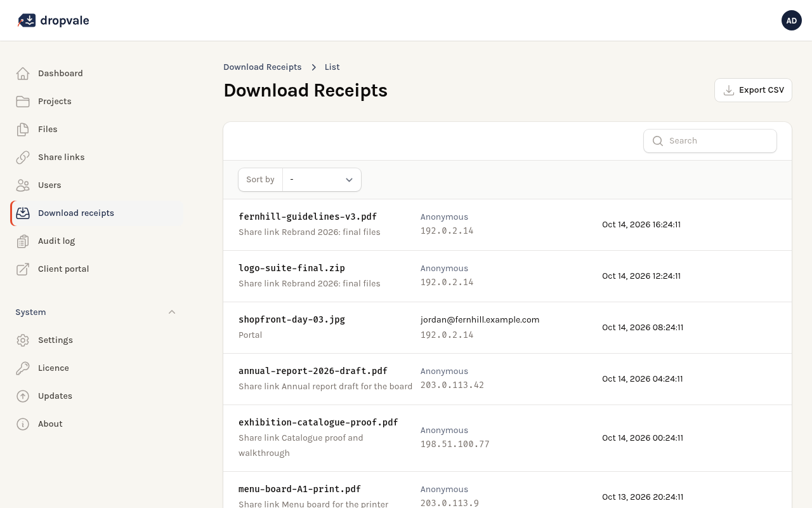Click the magnifier icon in Search
This screenshot has height=508, width=812.
click(x=658, y=141)
